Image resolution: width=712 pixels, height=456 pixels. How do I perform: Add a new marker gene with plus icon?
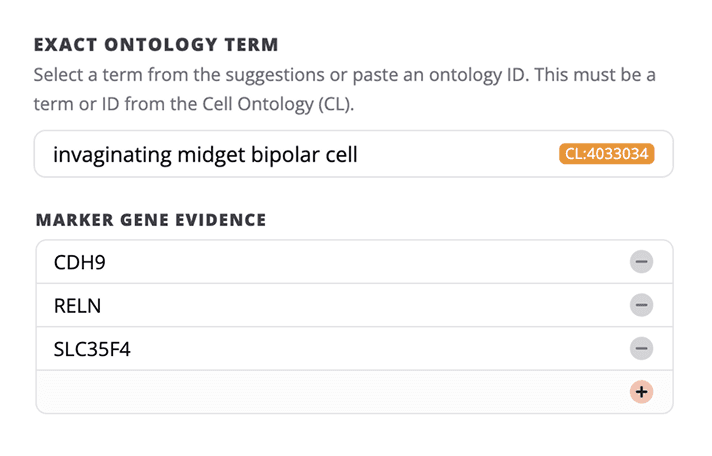641,392
